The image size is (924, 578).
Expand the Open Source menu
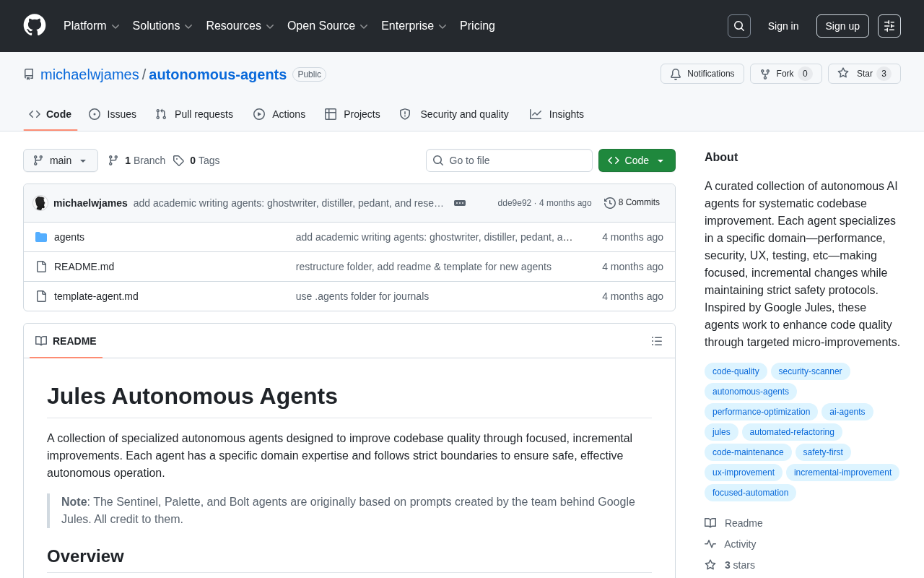pos(328,26)
